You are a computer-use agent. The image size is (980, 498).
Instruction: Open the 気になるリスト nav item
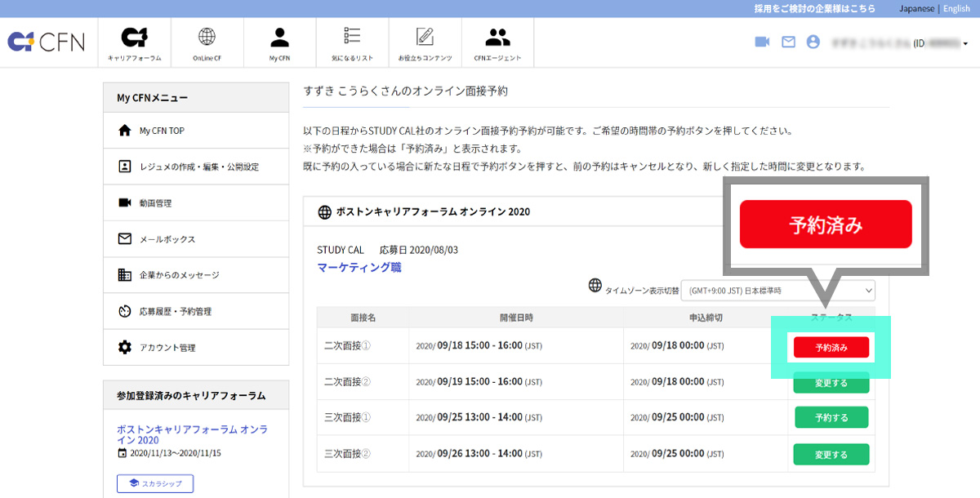(353, 42)
